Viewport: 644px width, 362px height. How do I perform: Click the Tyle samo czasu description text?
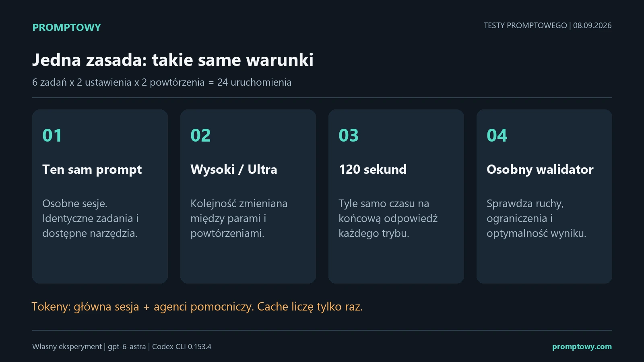388,218
